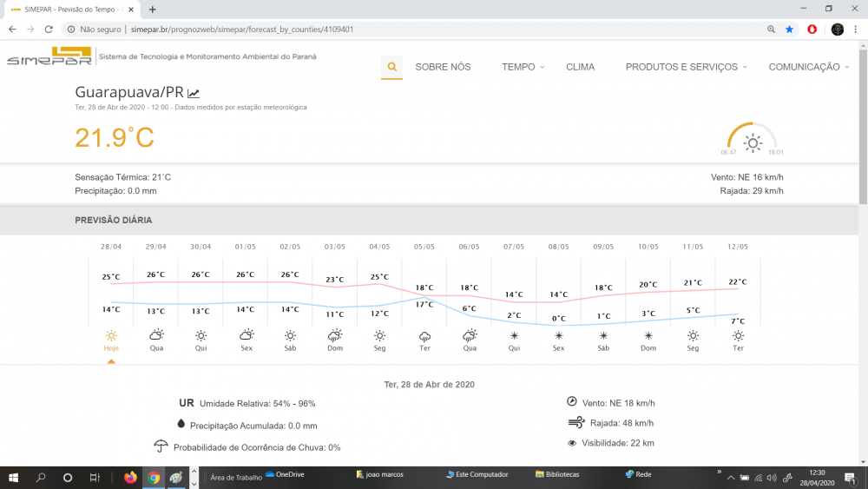Open the chart icon beside Guarapuava/PR
This screenshot has height=489, width=868.
point(194,93)
